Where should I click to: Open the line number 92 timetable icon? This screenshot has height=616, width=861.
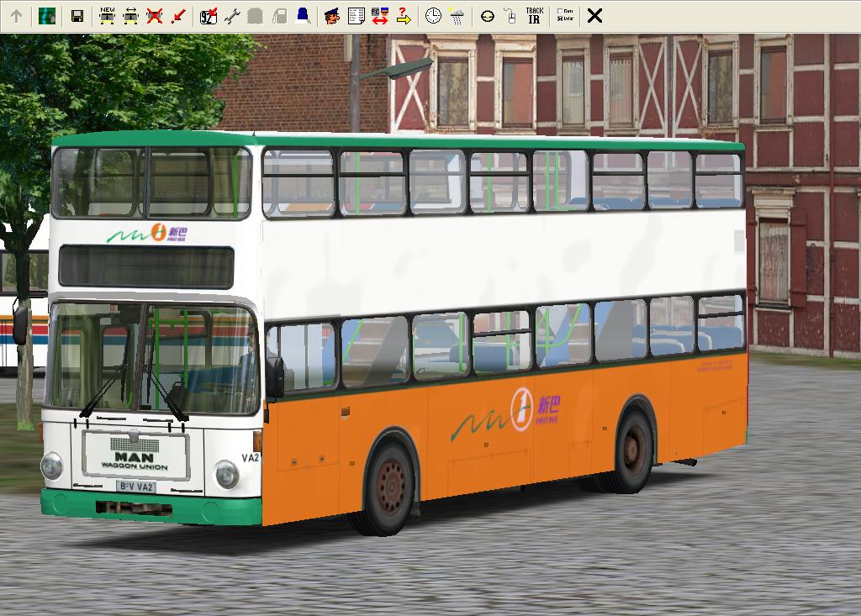tap(209, 16)
